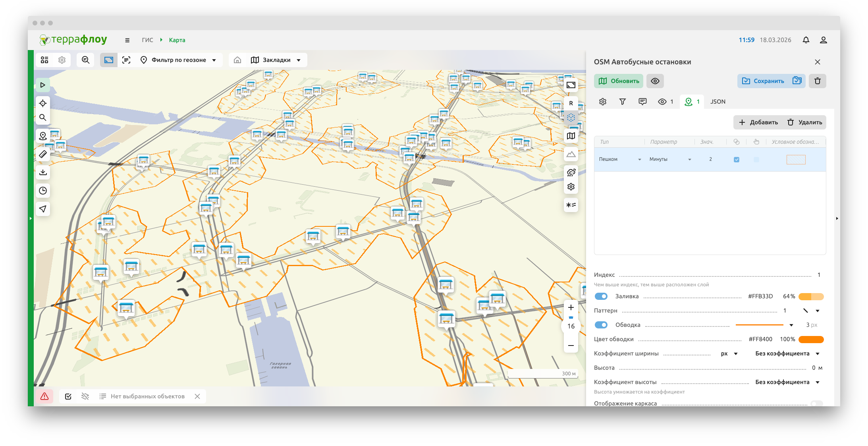Click the home view icon
The image size is (868, 446).
tap(237, 60)
